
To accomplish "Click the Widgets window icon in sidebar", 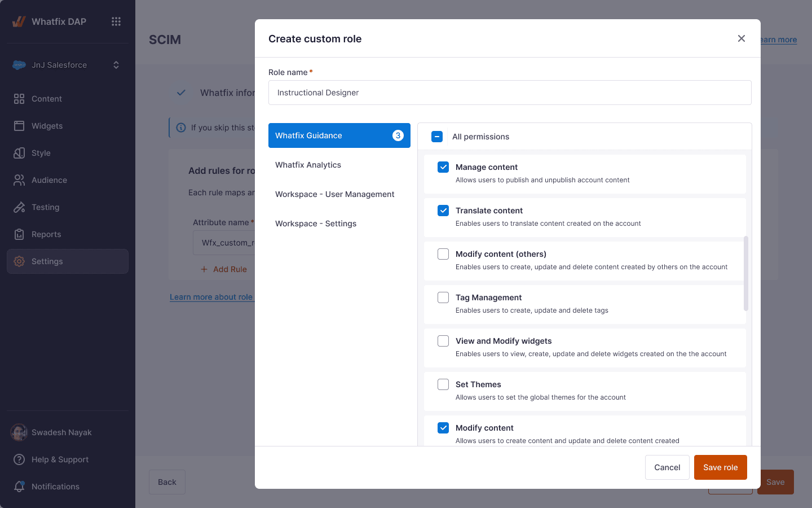I will pyautogui.click(x=19, y=126).
